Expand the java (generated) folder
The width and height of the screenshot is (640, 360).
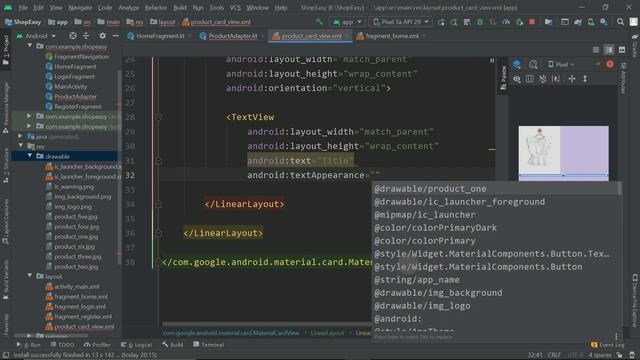click(20, 136)
